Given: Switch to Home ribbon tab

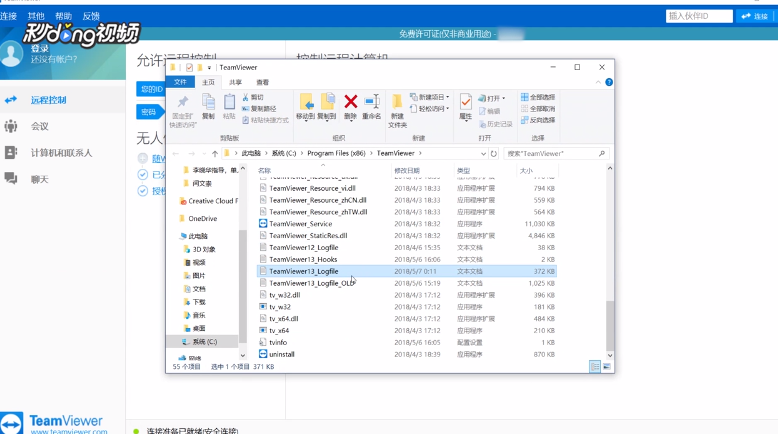Looking at the screenshot, I should point(208,82).
